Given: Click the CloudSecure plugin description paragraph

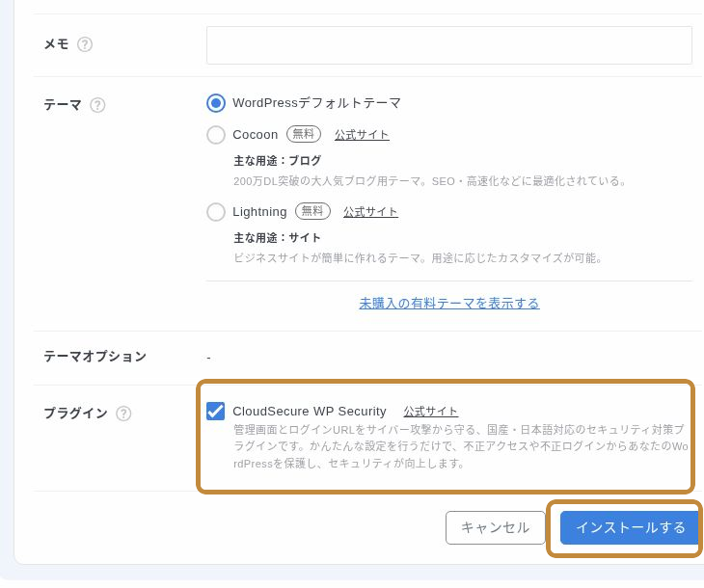Looking at the screenshot, I should (x=461, y=446).
